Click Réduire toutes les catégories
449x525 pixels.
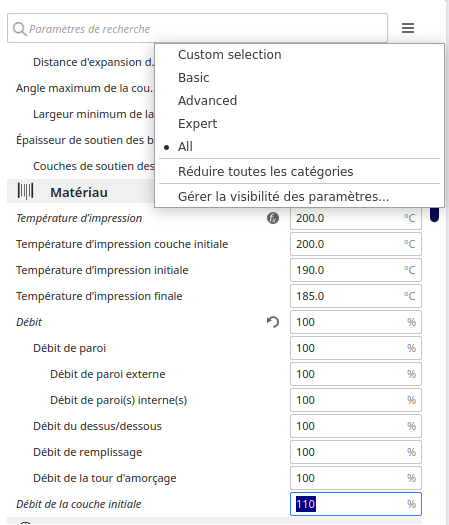pos(299,171)
